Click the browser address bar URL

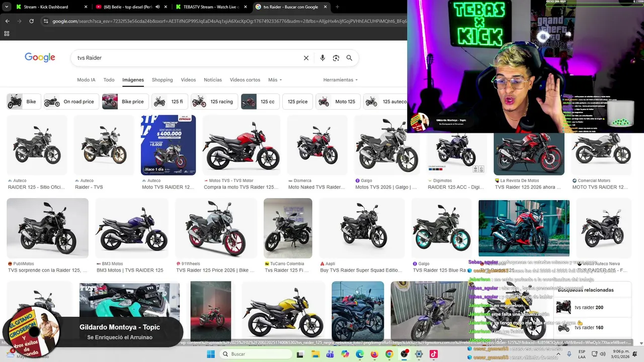click(x=224, y=21)
